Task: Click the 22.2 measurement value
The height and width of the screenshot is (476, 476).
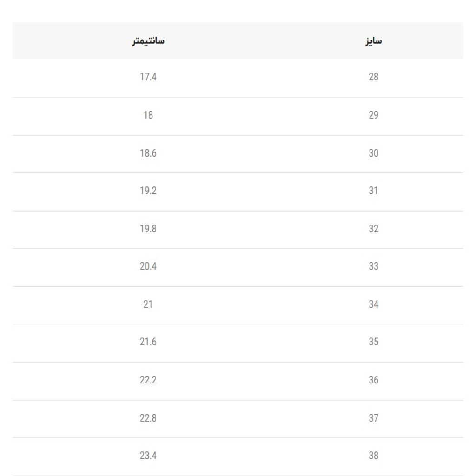Action: point(148,380)
